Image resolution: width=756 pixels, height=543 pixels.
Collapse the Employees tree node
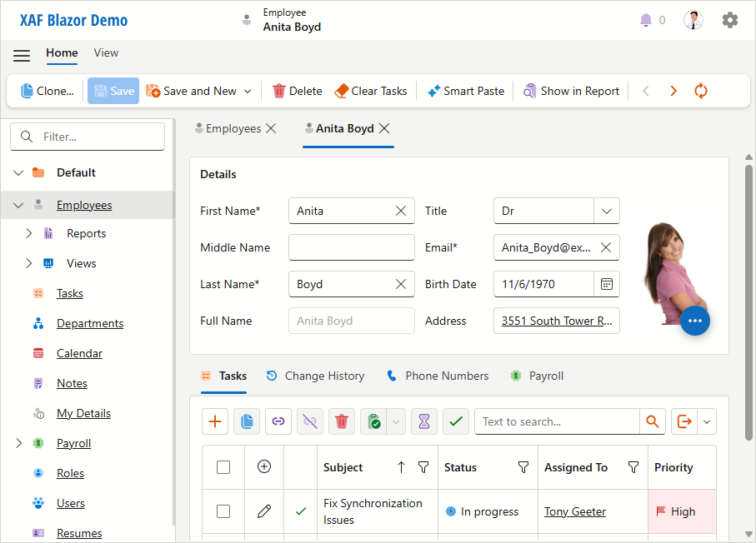pyautogui.click(x=18, y=205)
